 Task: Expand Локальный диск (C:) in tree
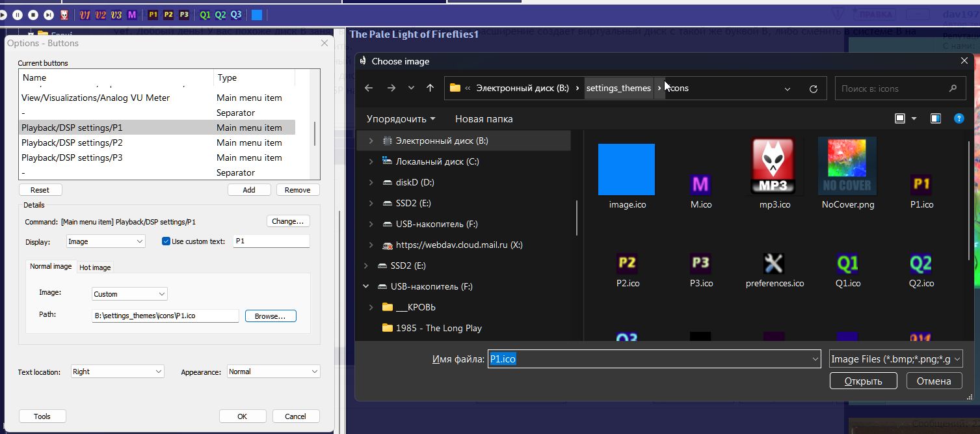(371, 161)
